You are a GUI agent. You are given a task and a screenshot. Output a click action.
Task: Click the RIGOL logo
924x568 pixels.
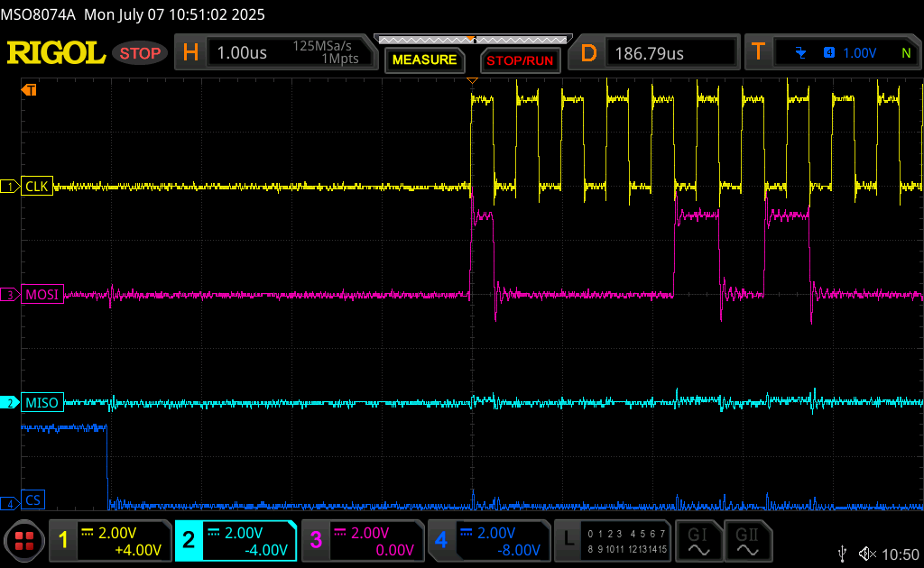pos(56,53)
